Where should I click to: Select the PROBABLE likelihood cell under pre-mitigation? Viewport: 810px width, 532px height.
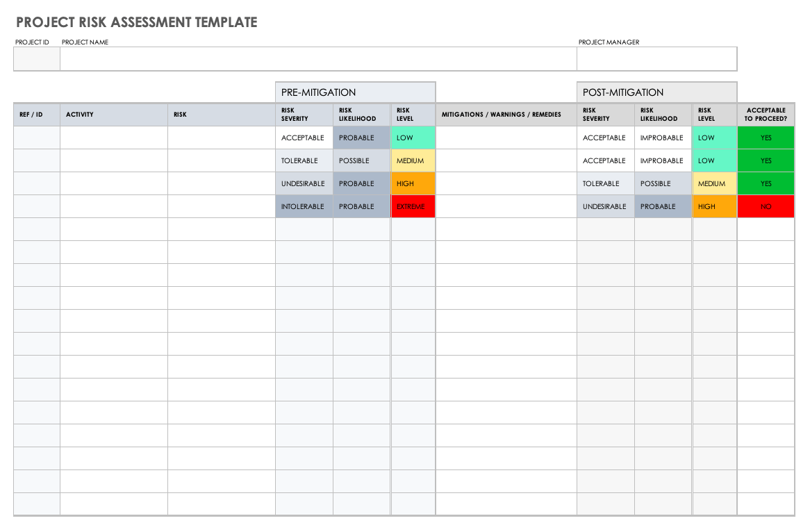361,138
